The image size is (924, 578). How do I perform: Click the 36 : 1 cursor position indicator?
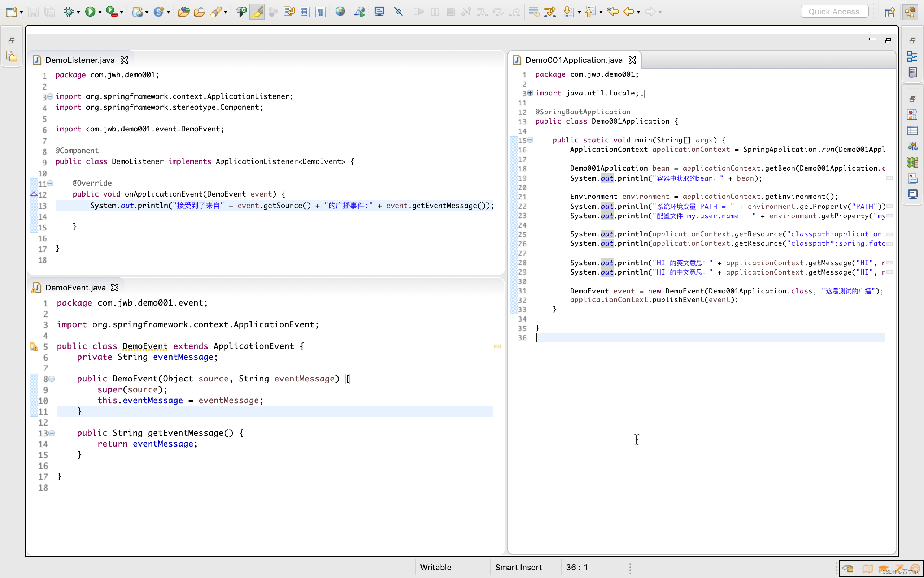pyautogui.click(x=576, y=567)
